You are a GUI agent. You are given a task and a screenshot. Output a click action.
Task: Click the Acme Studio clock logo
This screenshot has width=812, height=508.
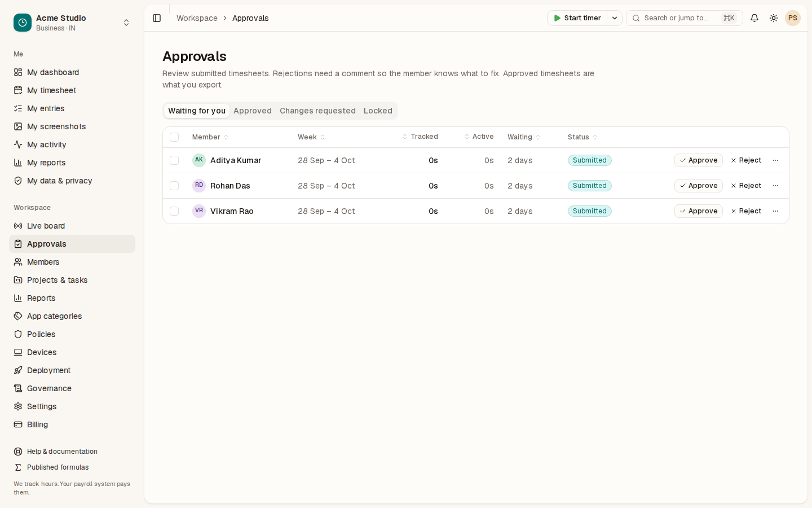pos(23,23)
